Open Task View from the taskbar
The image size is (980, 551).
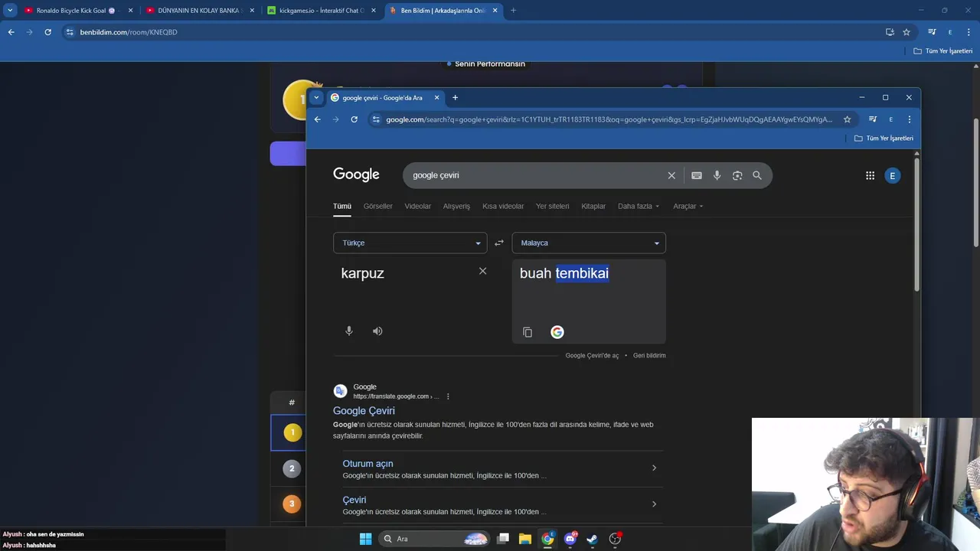[503, 539]
